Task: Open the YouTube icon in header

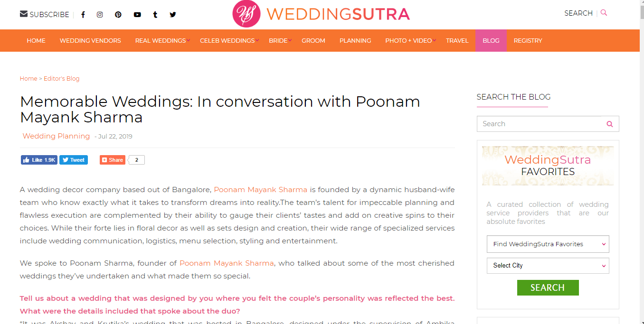Action: tap(137, 15)
